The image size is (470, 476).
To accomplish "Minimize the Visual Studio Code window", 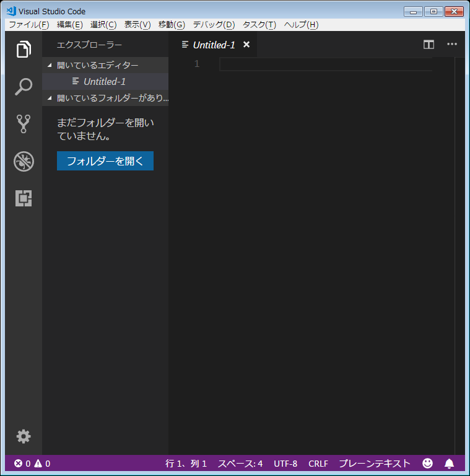I will point(413,12).
